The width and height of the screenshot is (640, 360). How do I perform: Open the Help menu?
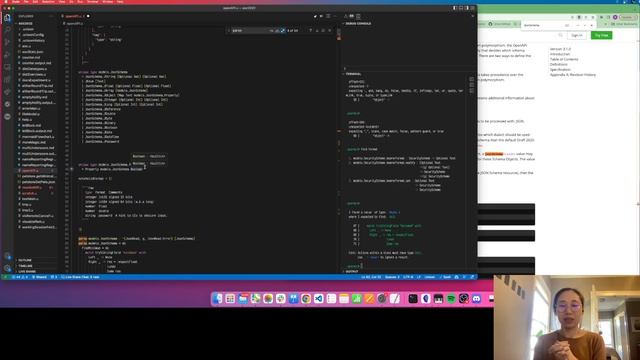pos(120,2)
